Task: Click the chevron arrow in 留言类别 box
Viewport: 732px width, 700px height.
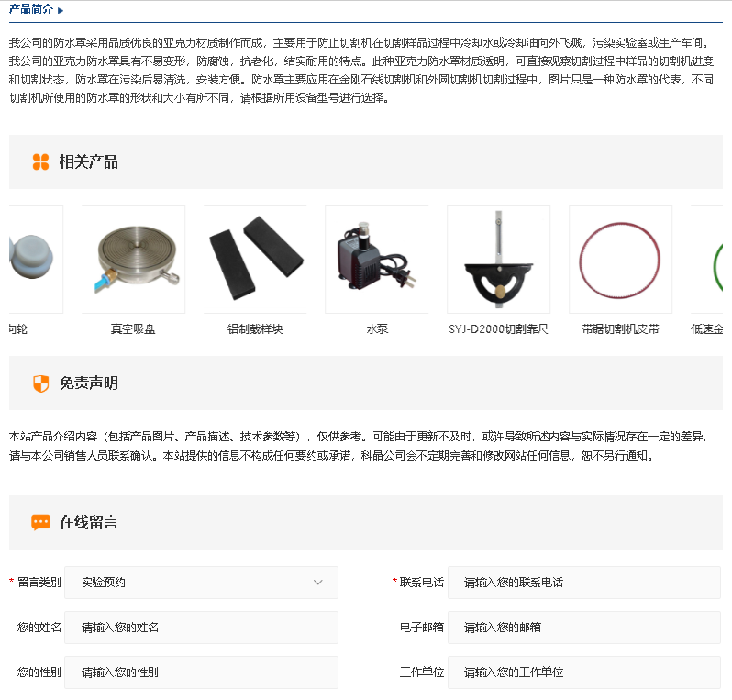Action: [318, 583]
